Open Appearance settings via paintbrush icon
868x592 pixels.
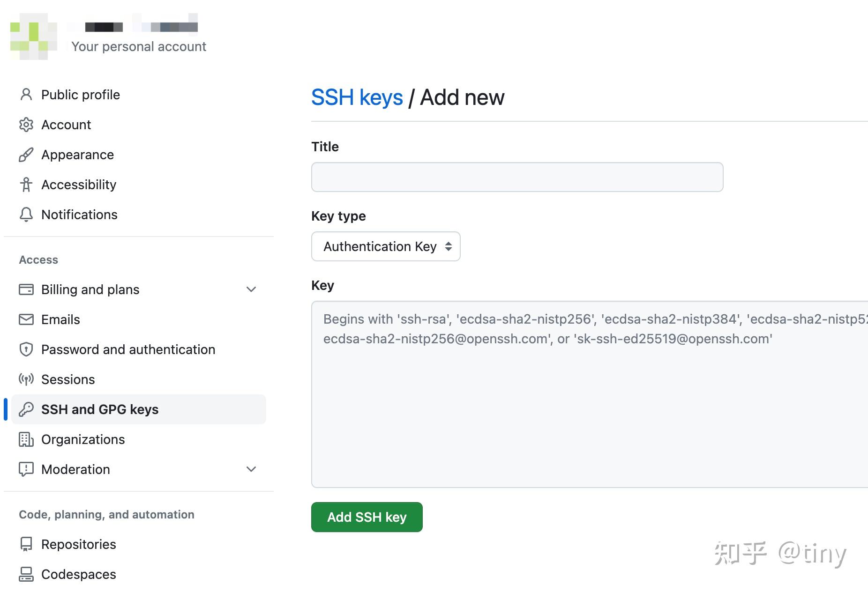coord(26,155)
